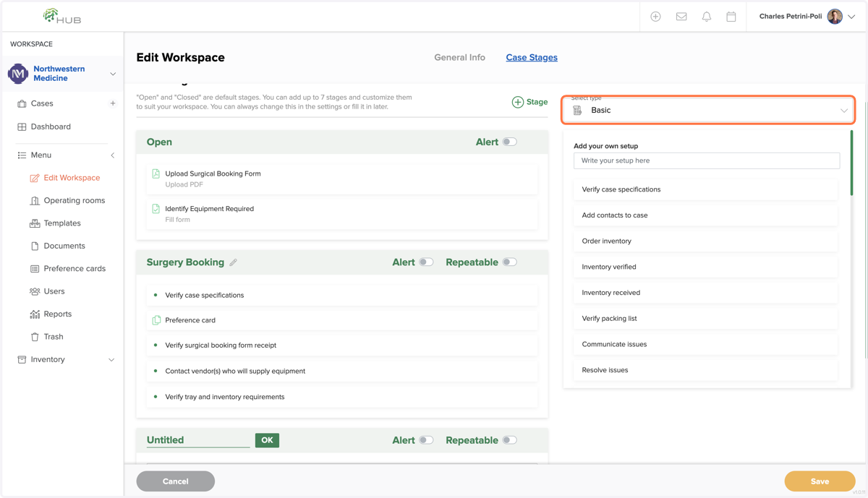Choose Add contacts to case option
The height and width of the screenshot is (498, 868).
705,215
